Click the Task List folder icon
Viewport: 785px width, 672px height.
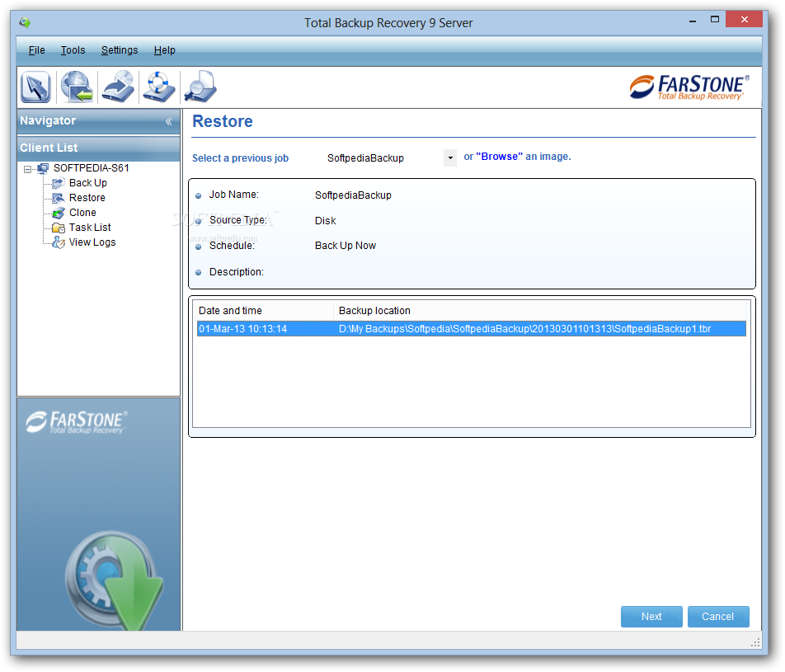point(58,228)
